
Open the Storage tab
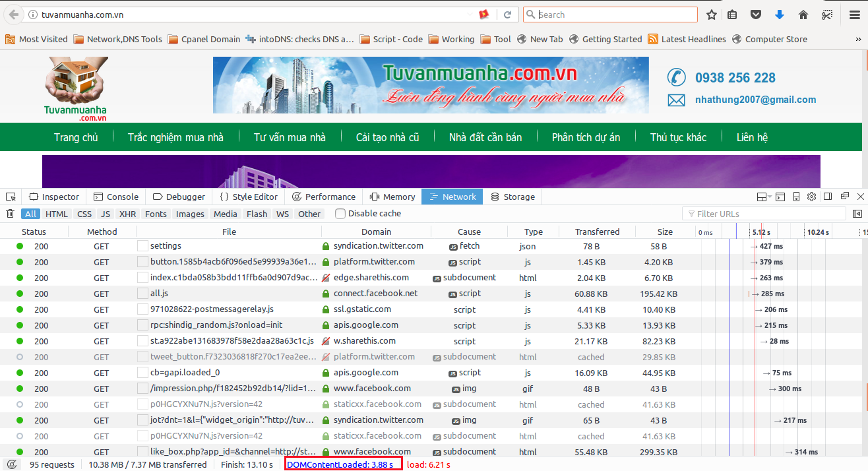coord(512,197)
